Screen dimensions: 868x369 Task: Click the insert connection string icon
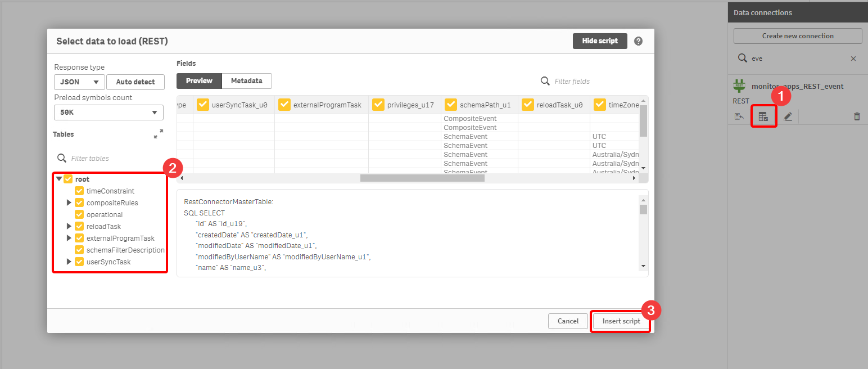[x=739, y=116]
